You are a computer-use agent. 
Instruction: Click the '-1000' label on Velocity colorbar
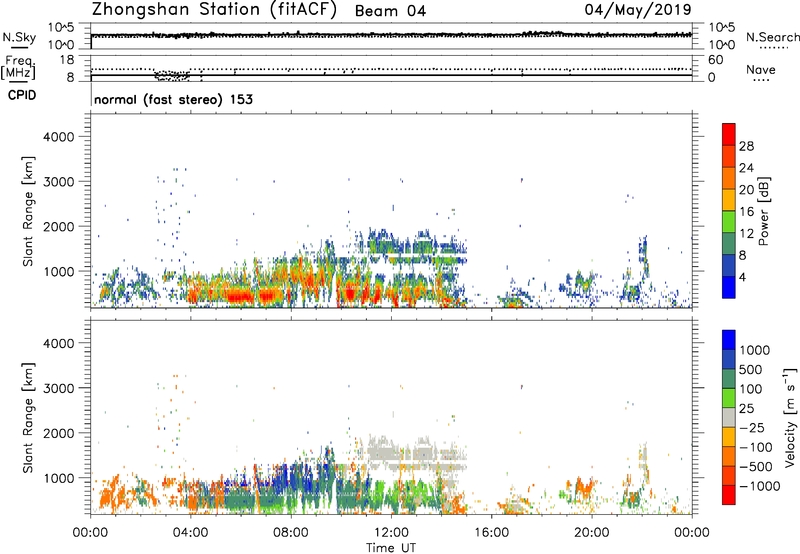(759, 486)
